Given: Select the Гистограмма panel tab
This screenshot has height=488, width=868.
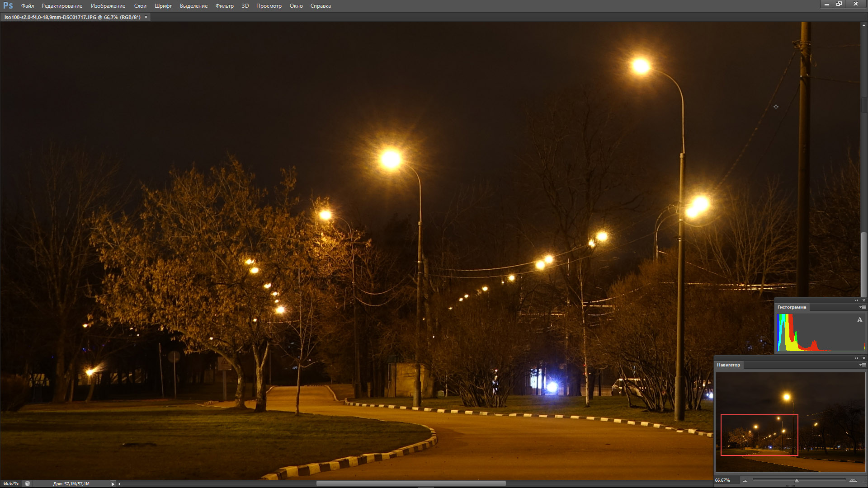Looking at the screenshot, I should 791,307.
